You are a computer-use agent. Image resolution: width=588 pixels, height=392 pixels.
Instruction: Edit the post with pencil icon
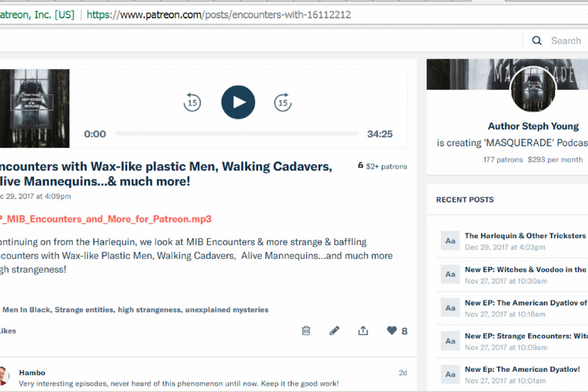click(x=335, y=331)
